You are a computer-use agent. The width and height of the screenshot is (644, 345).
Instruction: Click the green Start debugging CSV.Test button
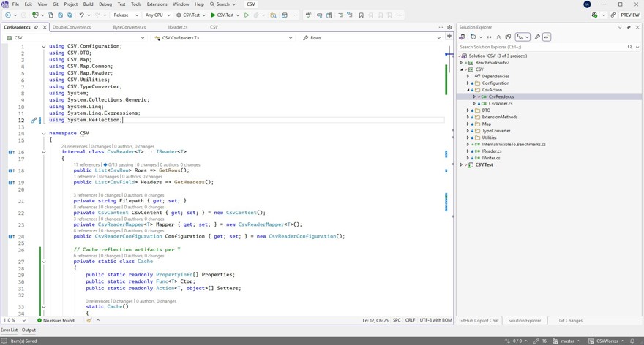[213, 15]
